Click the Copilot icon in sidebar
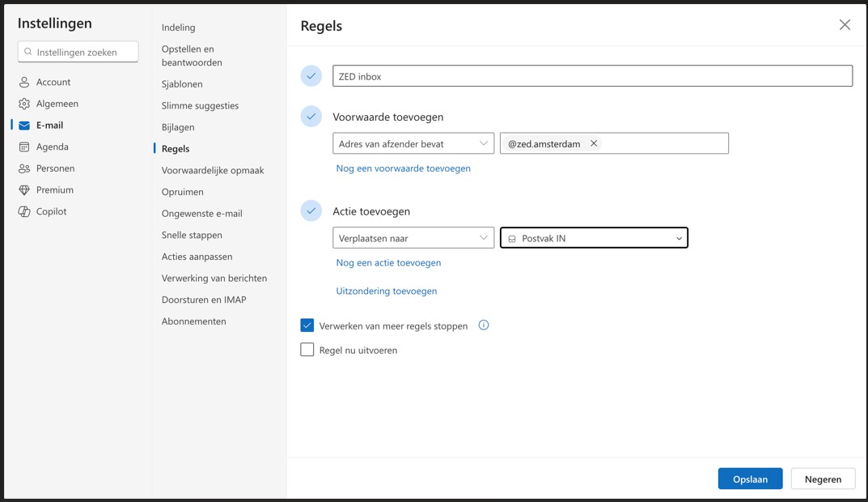 (x=24, y=211)
